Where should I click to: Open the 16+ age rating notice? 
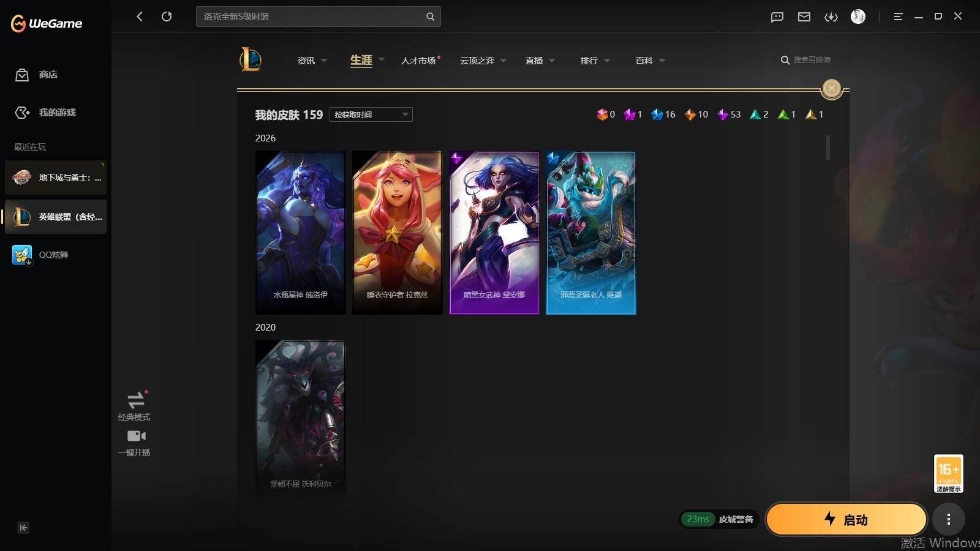pos(948,474)
